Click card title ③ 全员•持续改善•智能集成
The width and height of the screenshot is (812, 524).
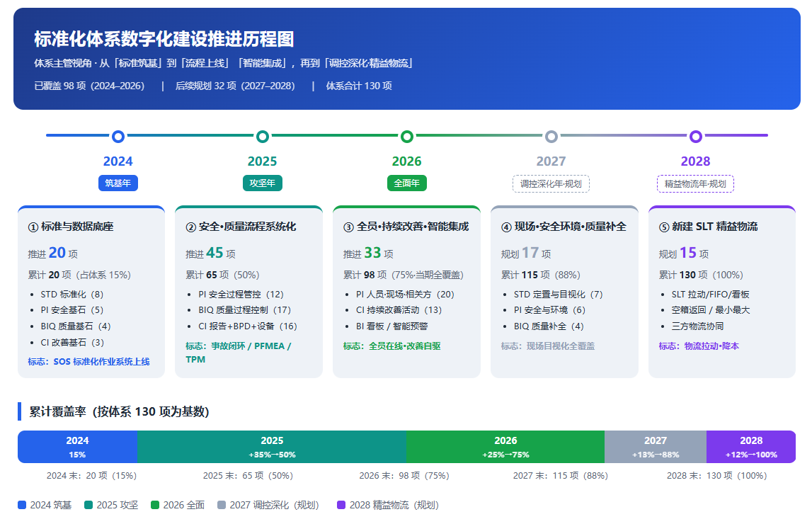[x=406, y=227]
